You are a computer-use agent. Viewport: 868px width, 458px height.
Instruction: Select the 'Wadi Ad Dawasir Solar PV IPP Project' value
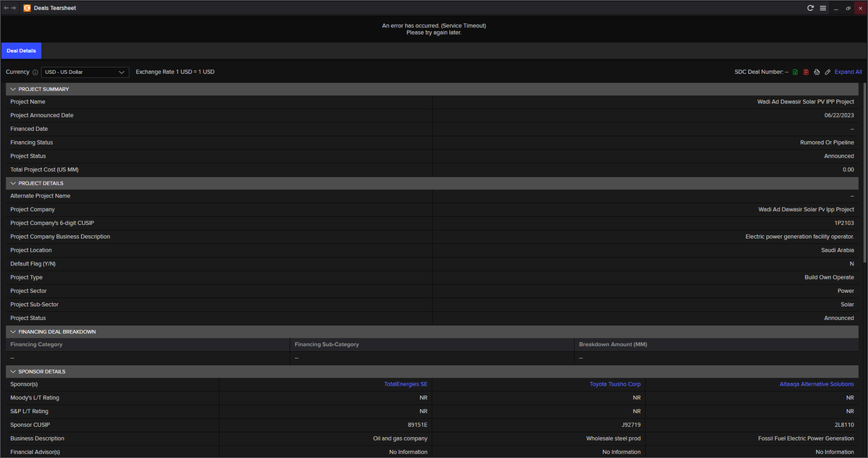coord(806,102)
